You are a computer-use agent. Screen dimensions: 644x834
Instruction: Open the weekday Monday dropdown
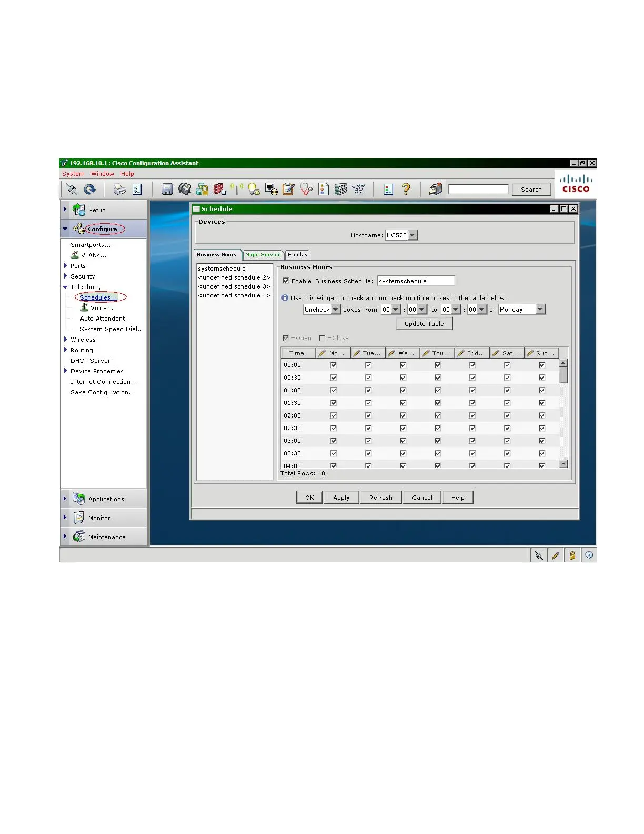click(x=540, y=310)
